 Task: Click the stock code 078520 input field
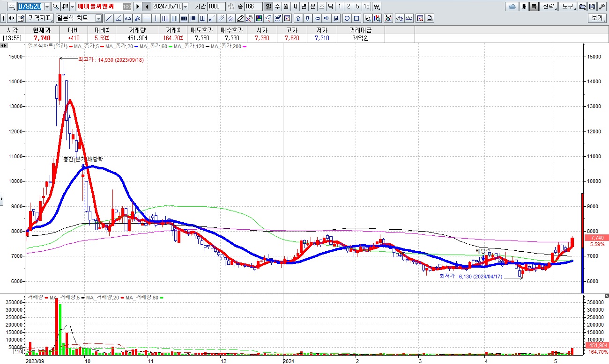[x=30, y=7]
